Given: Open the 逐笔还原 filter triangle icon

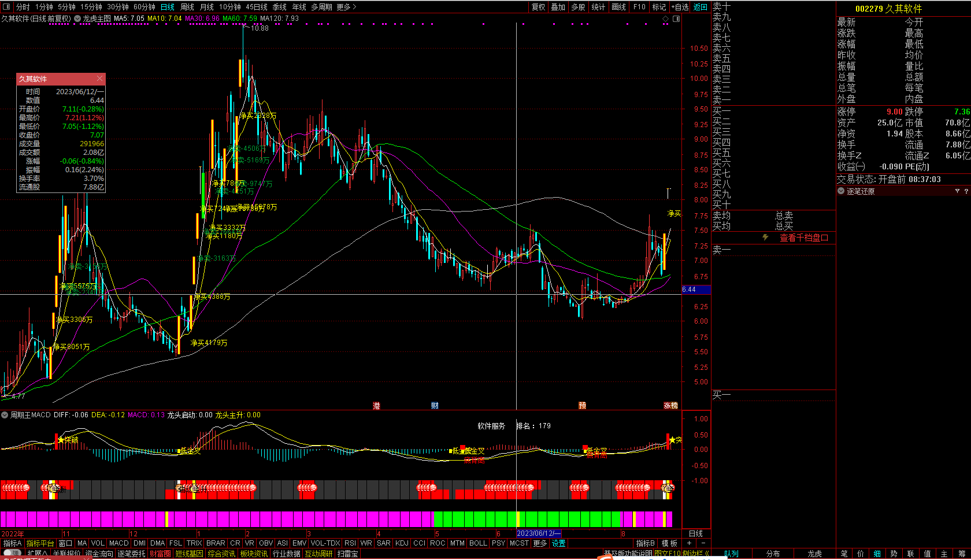Looking at the screenshot, I should coord(957,191).
